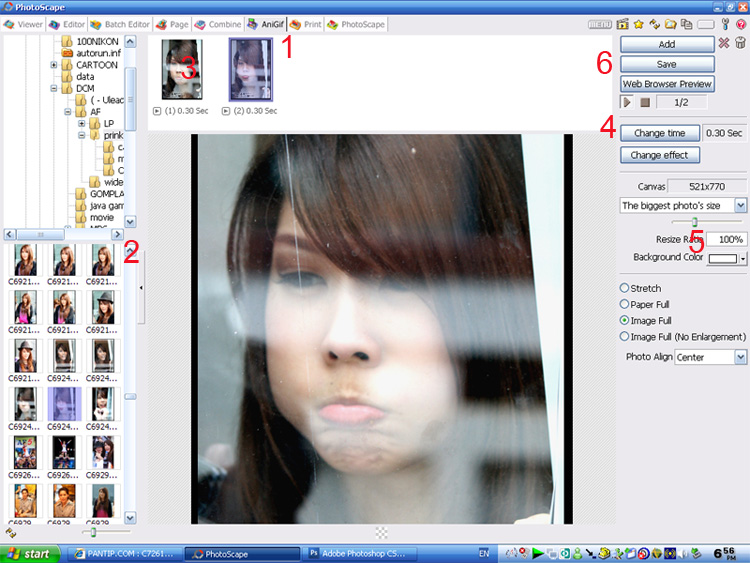Select Image Full (No Enlargement) option
The height and width of the screenshot is (563, 750).
point(683,337)
